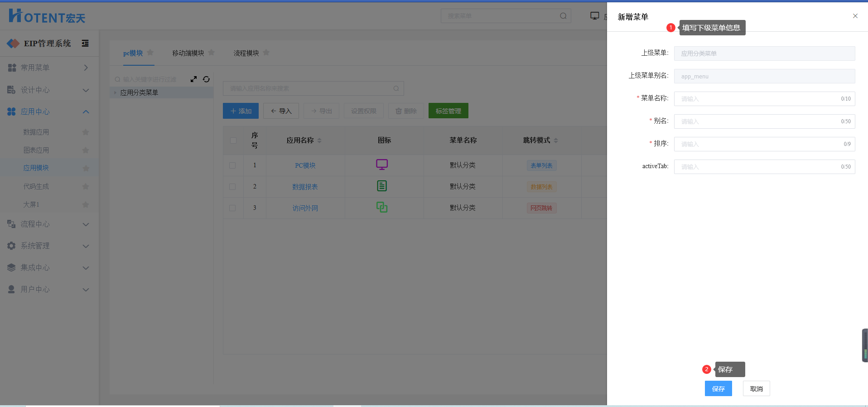Check the checkbox for the PC模块 row
This screenshot has width=868, height=407.
[232, 165]
